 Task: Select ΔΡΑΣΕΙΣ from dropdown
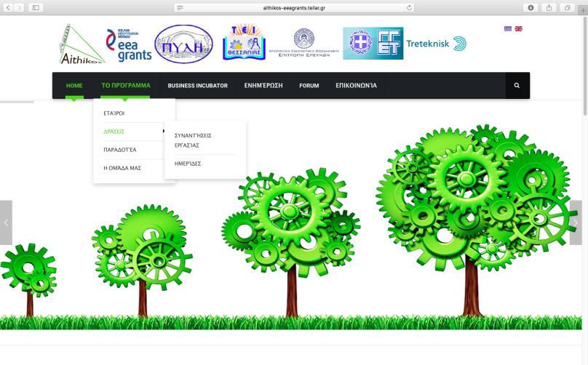[x=114, y=132]
